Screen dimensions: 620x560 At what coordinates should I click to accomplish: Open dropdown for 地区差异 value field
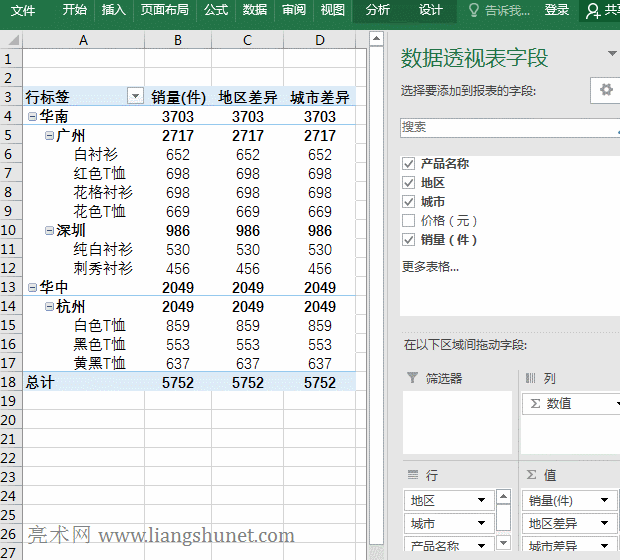[606, 523]
